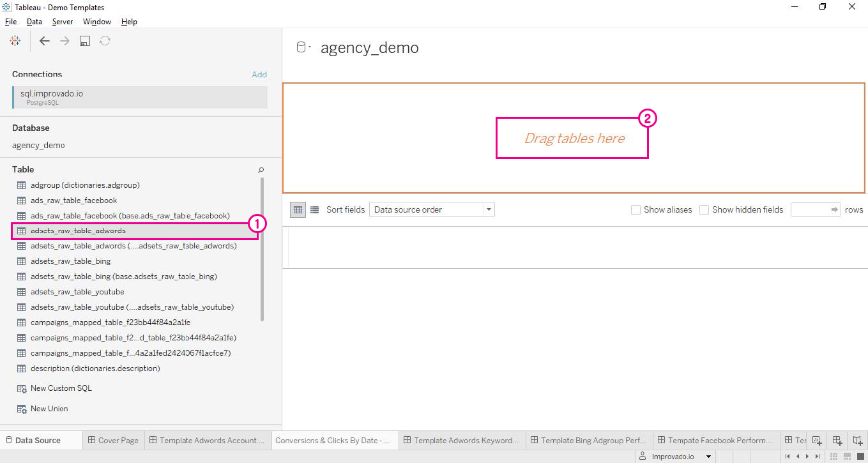The height and width of the screenshot is (463, 868).
Task: Click the New Worksheet icon
Action: pyautogui.click(x=817, y=440)
